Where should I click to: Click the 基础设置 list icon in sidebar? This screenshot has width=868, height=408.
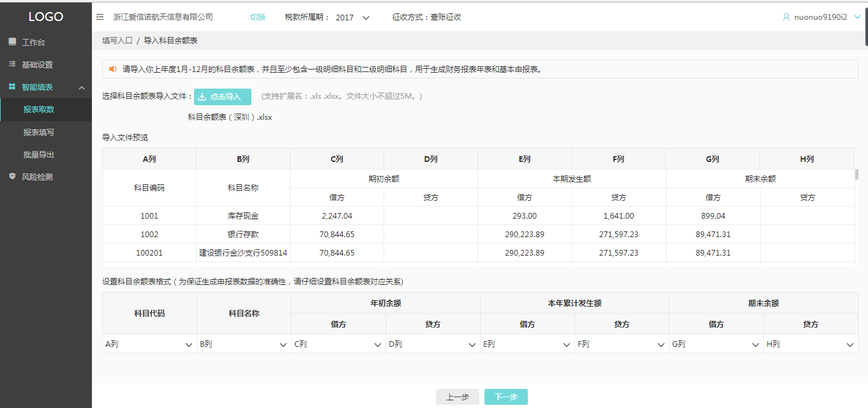pos(12,64)
